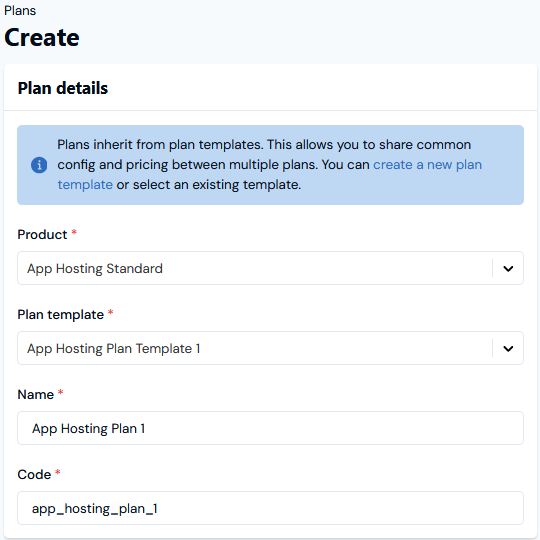Select the Create page heading

click(42, 37)
